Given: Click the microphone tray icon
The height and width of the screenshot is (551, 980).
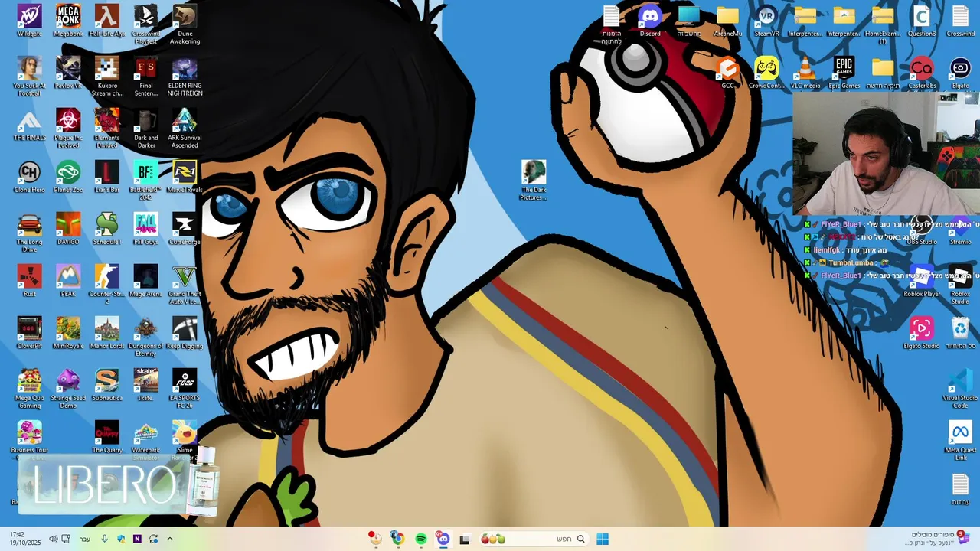Looking at the screenshot, I should pos(104,539).
